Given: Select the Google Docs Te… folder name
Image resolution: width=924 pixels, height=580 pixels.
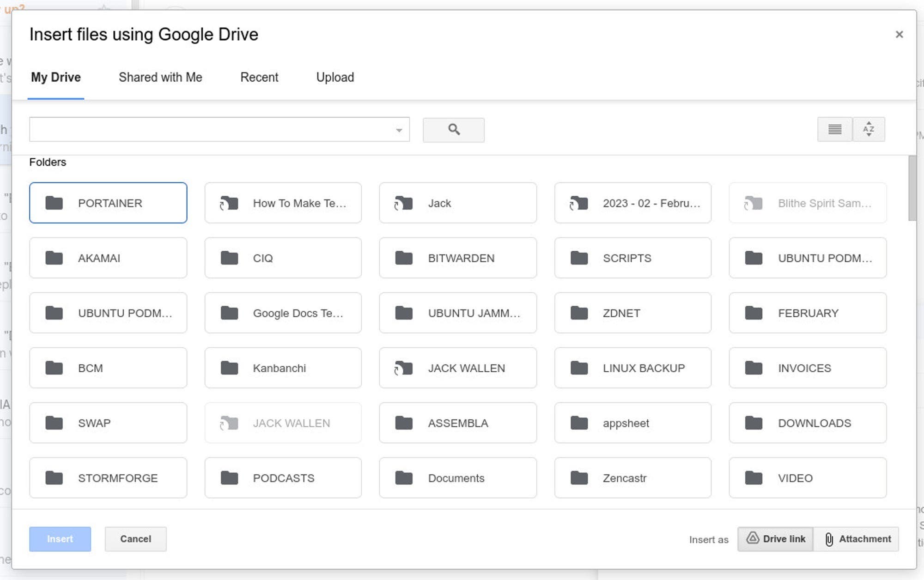Looking at the screenshot, I should point(298,313).
